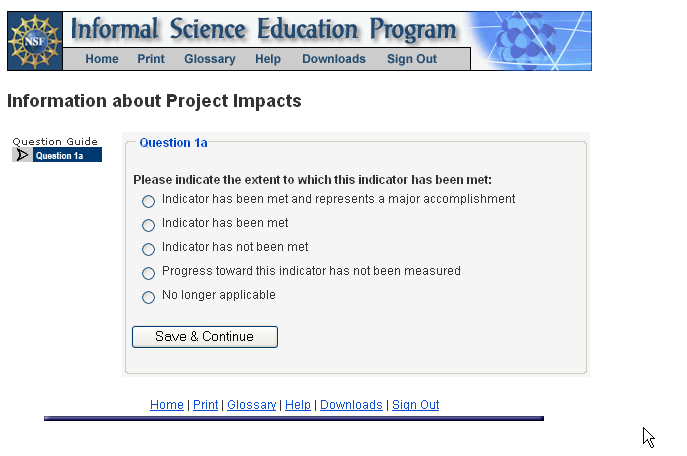687x456 pixels.
Task: Select 'met and represents a major accomplishment'
Action: (x=149, y=201)
